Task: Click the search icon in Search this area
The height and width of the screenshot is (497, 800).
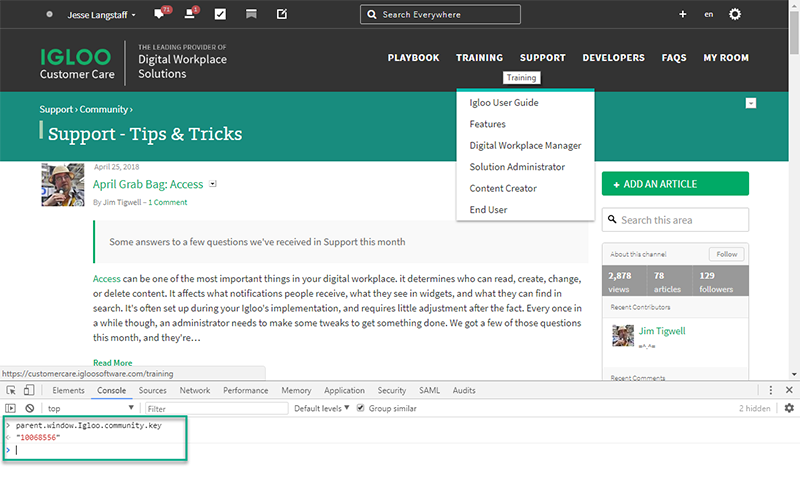Action: (612, 219)
